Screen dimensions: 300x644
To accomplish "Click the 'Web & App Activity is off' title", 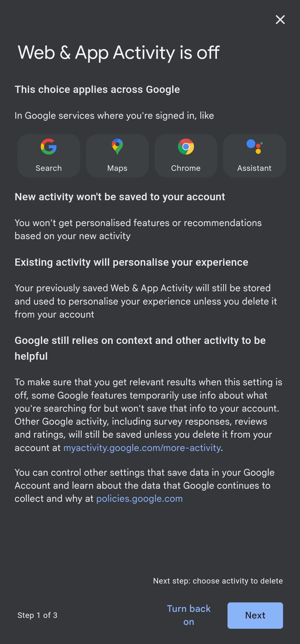I will (x=119, y=52).
